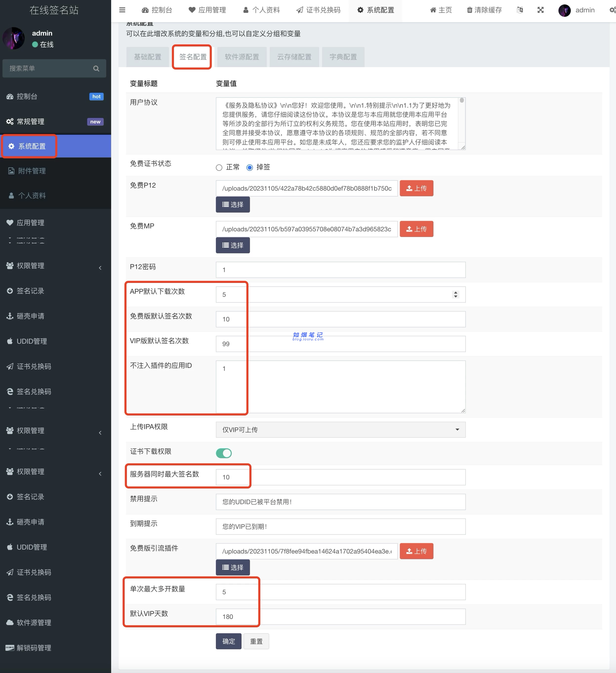Open the 上传IPA权限 dropdown
This screenshot has height=673, width=616.
341,430
